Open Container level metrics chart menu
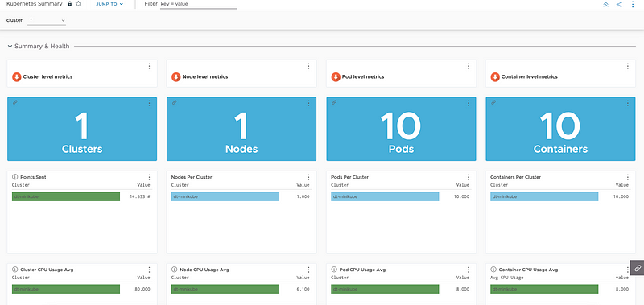Viewport: 644px width, 305px height. tap(628, 66)
